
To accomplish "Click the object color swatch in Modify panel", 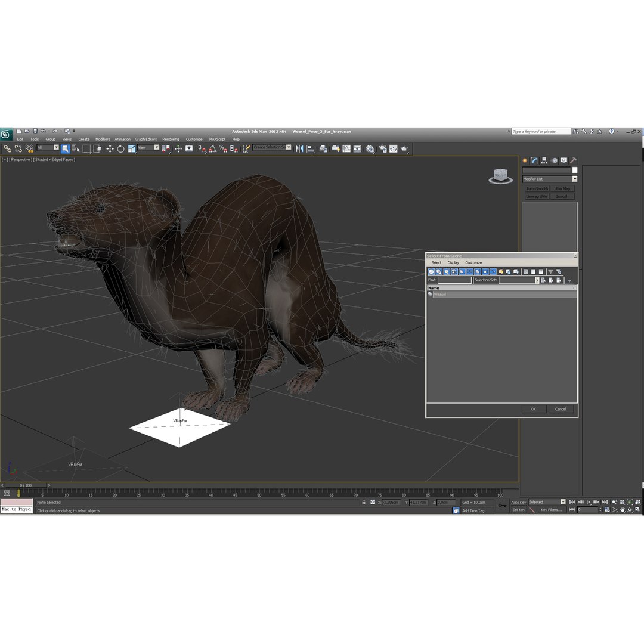I will click(x=575, y=170).
